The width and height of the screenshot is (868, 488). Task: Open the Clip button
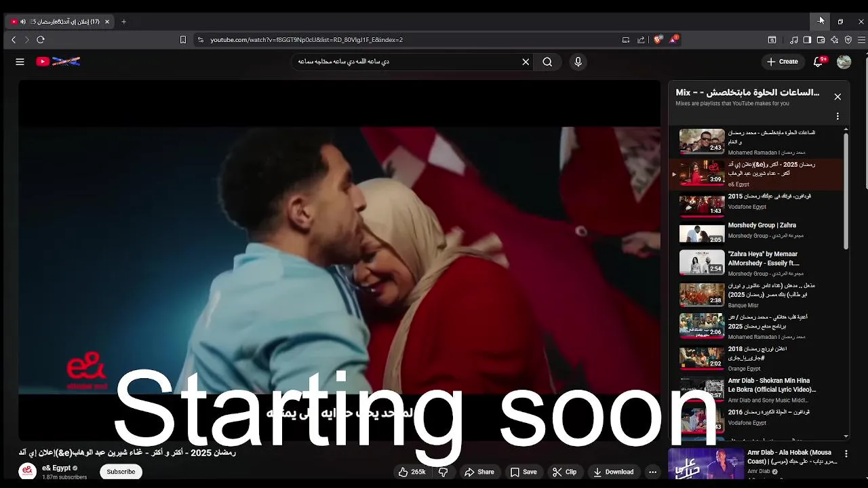tap(564, 472)
